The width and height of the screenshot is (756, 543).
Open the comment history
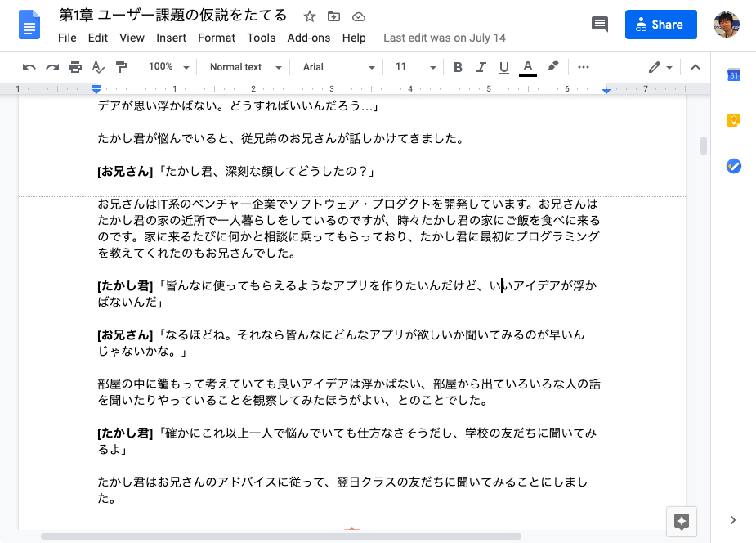(x=599, y=25)
